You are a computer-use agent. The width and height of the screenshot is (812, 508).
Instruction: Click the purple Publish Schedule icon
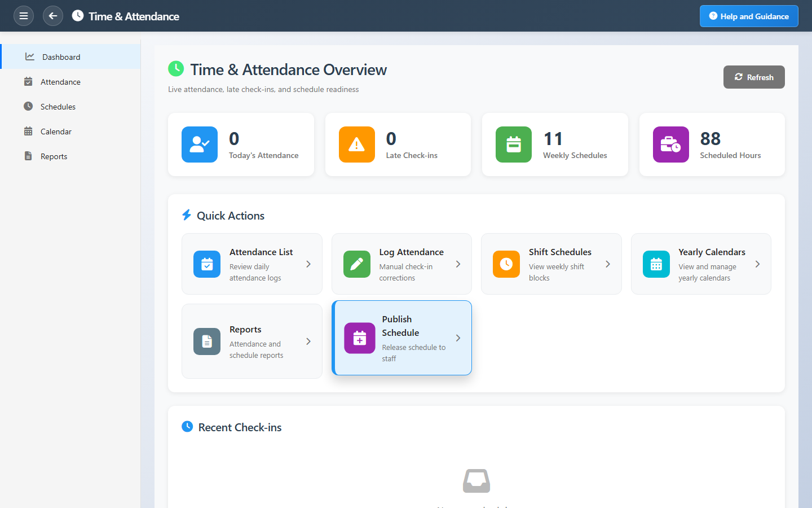coord(360,338)
